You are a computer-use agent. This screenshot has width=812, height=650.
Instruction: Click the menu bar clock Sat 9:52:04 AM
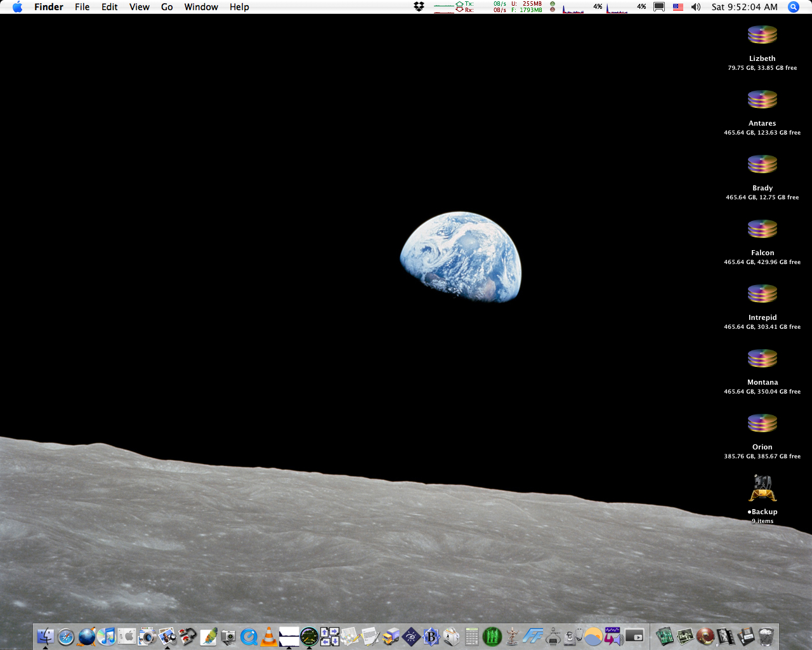tap(744, 7)
